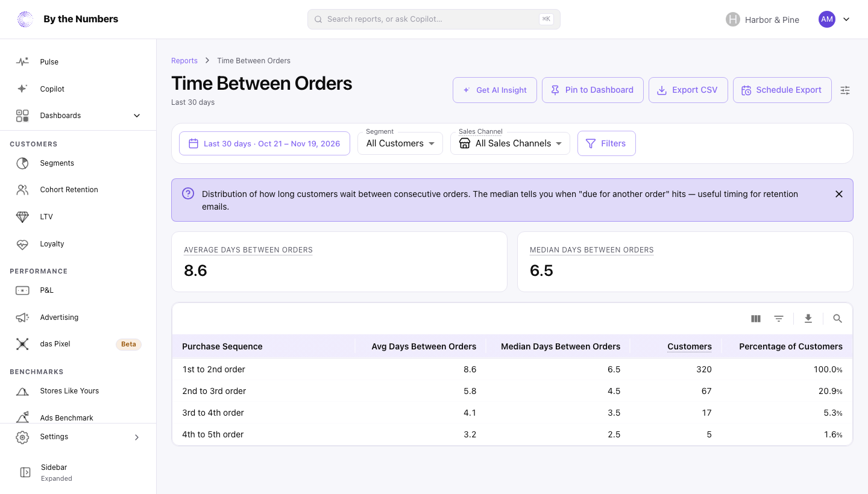Expand the Settings chevron arrow
Screen dimensions: 868x494
pos(137,437)
